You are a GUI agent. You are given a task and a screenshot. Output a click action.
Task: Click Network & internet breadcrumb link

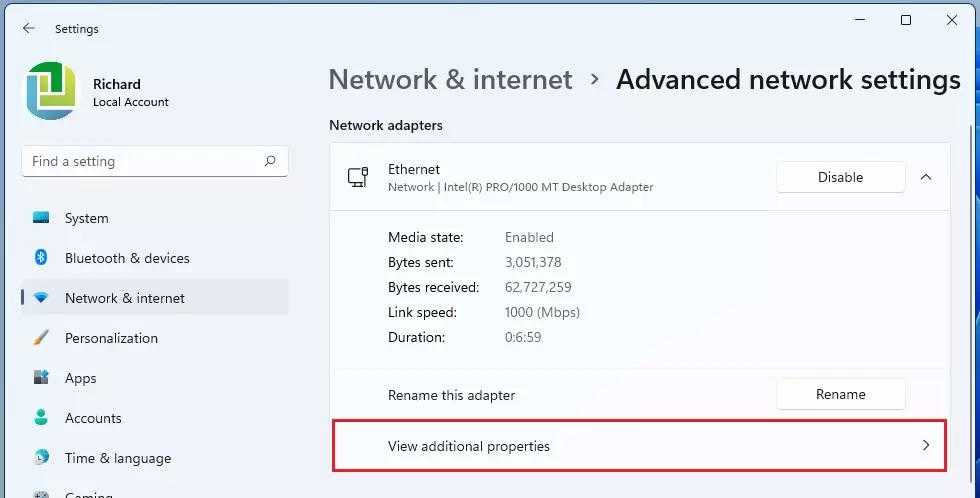pyautogui.click(x=450, y=80)
